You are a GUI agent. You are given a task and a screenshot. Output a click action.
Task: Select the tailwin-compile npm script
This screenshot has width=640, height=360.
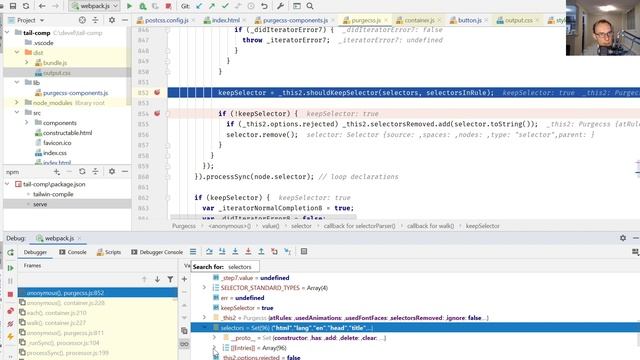tap(53, 194)
